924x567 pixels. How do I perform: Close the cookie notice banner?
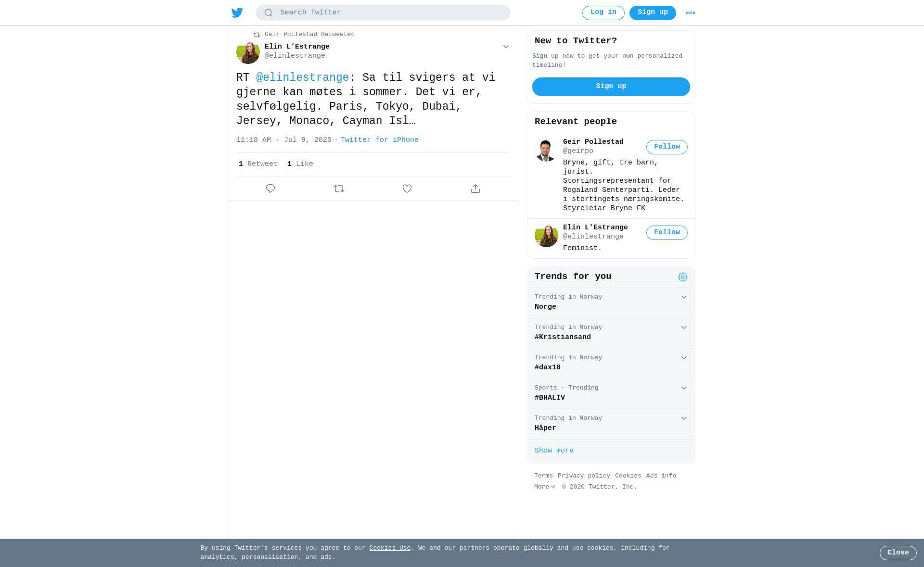(x=898, y=553)
